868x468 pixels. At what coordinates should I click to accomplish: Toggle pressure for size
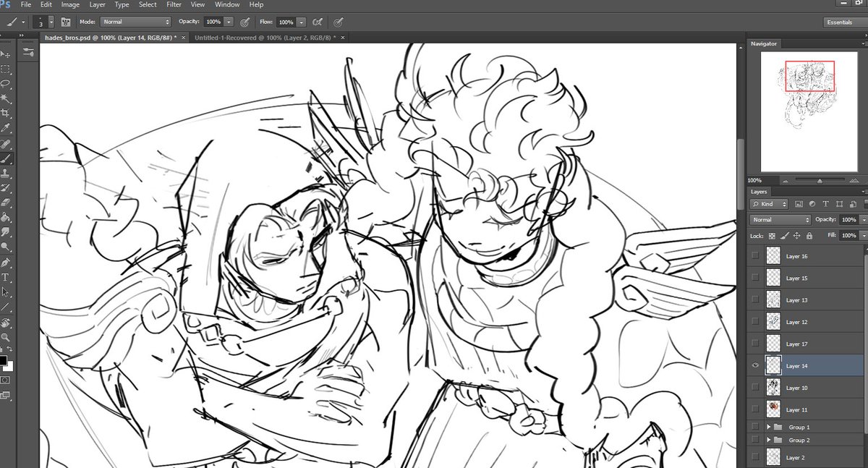(x=339, y=22)
